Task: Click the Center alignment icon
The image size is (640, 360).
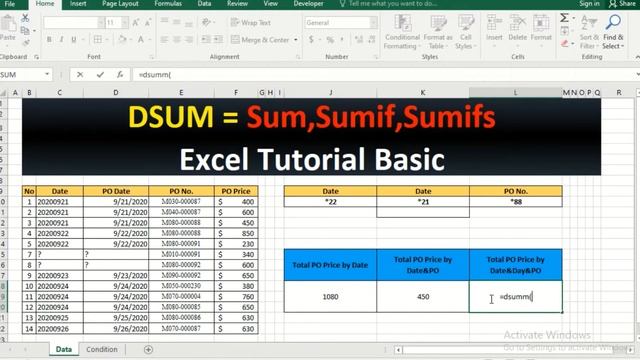Action: point(177,40)
